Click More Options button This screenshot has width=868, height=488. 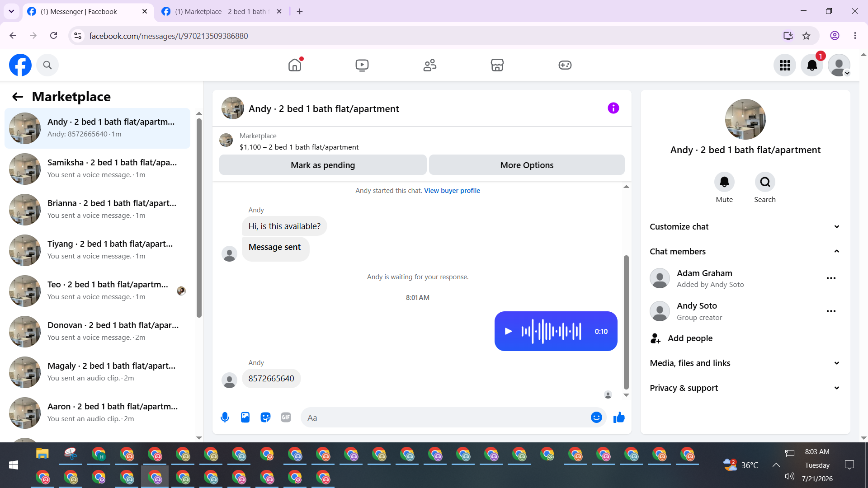pos(527,165)
